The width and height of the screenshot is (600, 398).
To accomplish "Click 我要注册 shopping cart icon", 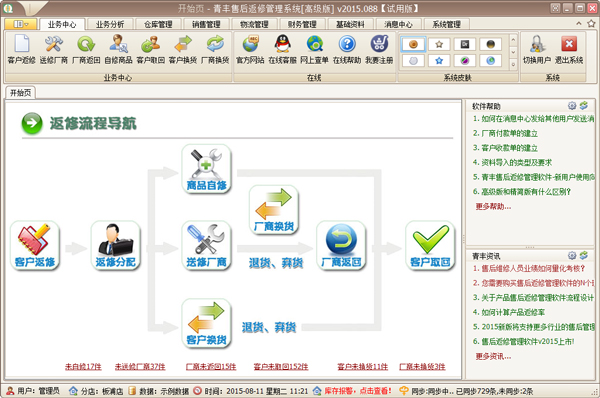I will pos(379,49).
